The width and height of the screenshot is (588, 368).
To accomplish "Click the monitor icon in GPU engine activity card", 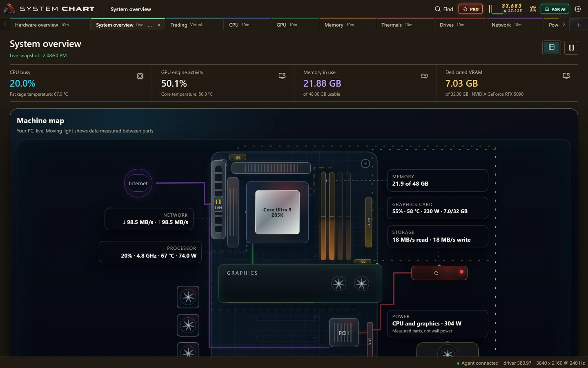I will click(282, 76).
